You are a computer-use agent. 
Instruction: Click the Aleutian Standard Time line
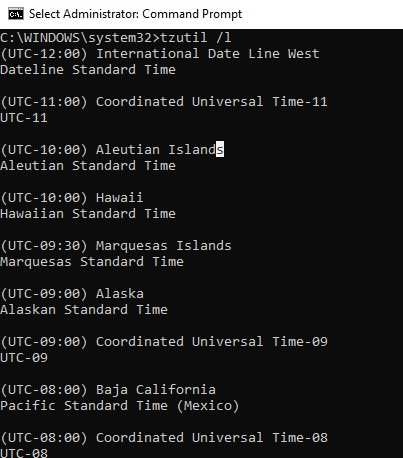[88, 166]
